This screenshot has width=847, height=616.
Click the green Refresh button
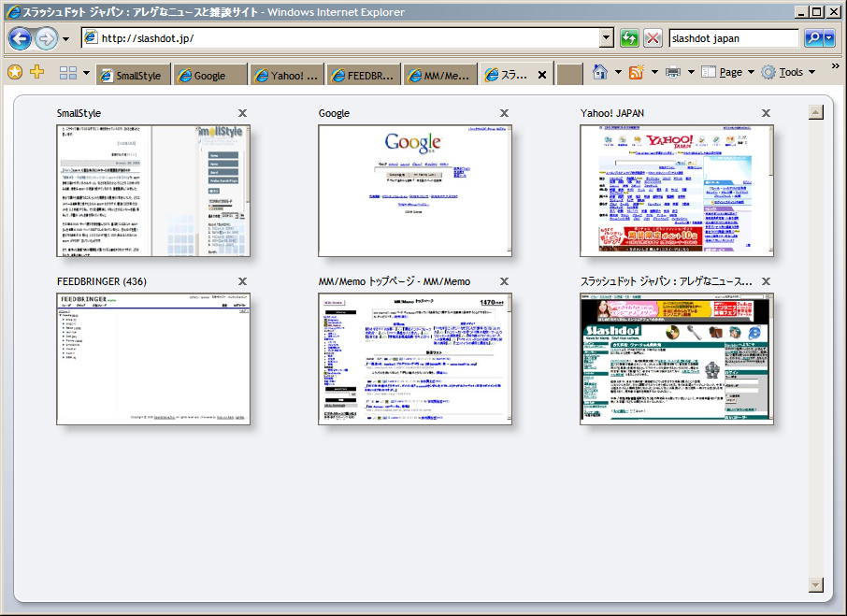click(x=630, y=38)
